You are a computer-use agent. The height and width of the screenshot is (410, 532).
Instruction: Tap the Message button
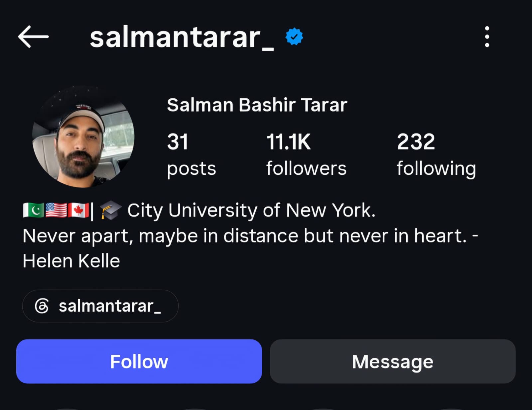pos(393,361)
